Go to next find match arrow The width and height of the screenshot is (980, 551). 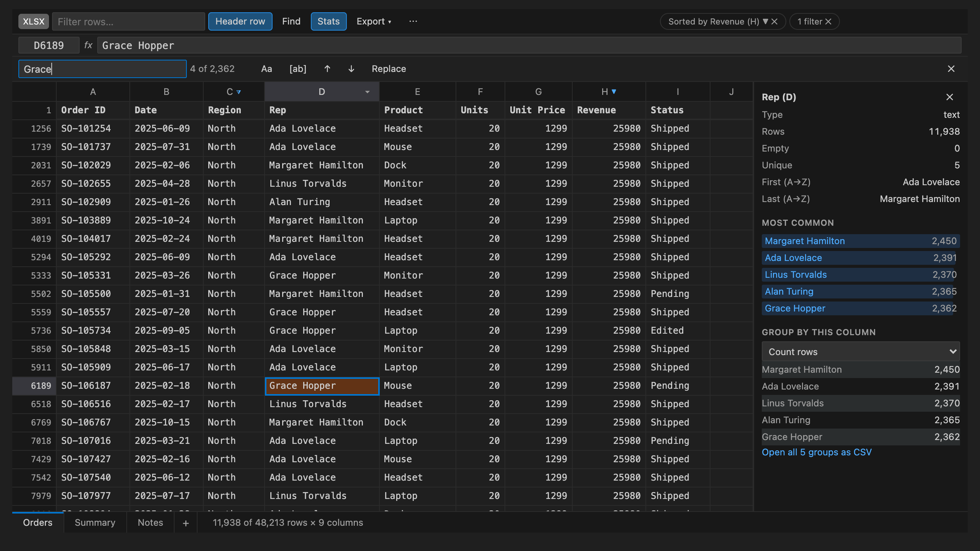351,69
